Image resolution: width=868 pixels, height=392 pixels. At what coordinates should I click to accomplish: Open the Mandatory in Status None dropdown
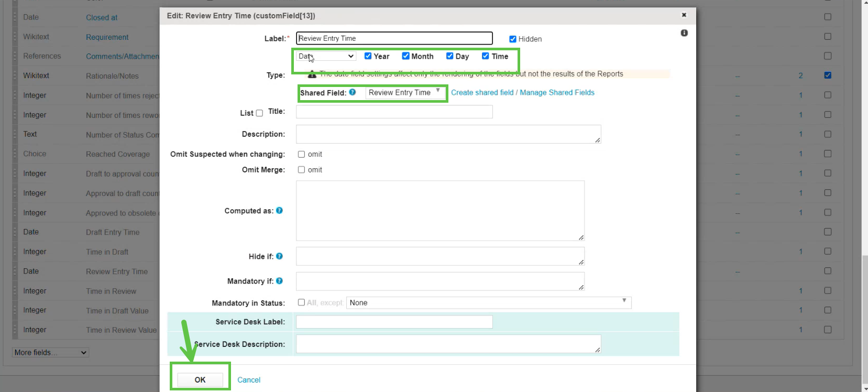pos(488,303)
